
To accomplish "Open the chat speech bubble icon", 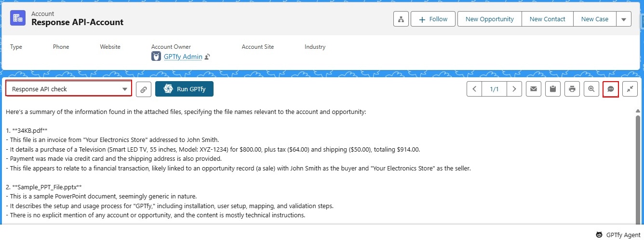I will coord(611,89).
